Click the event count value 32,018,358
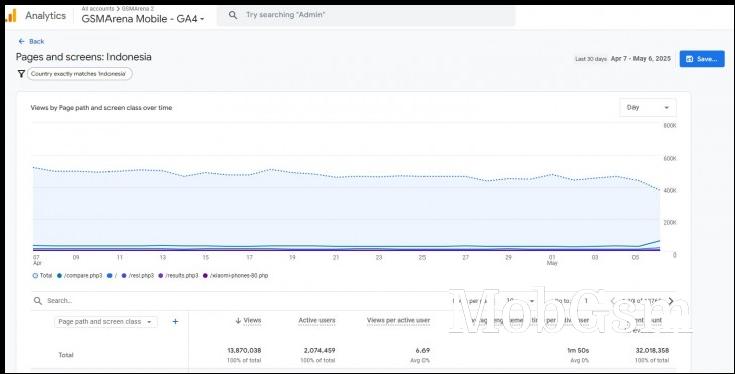Viewport: 735px width, 374px height. 652,350
